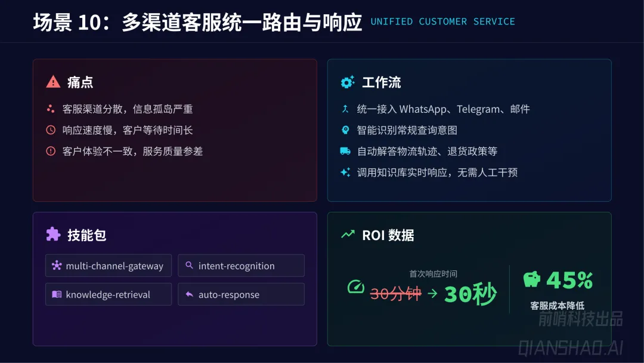
Task: Click the piggy bank icon beside 45%
Action: point(532,279)
